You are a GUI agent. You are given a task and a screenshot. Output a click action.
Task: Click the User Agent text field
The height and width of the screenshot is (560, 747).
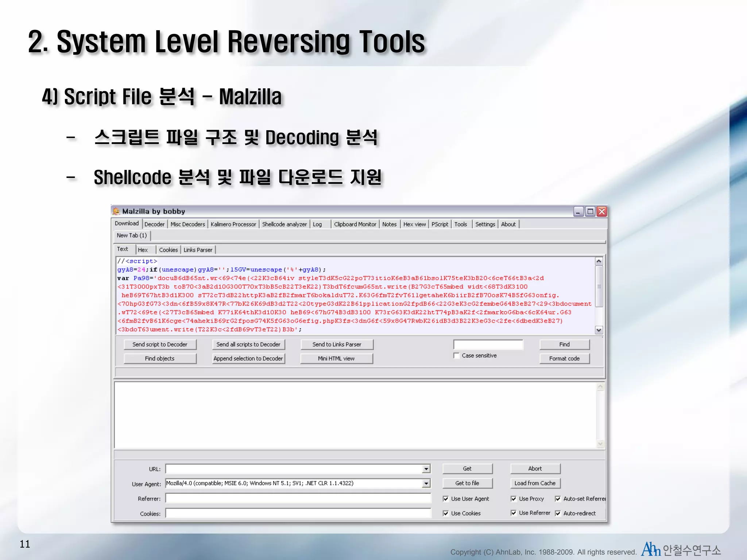coord(294,483)
